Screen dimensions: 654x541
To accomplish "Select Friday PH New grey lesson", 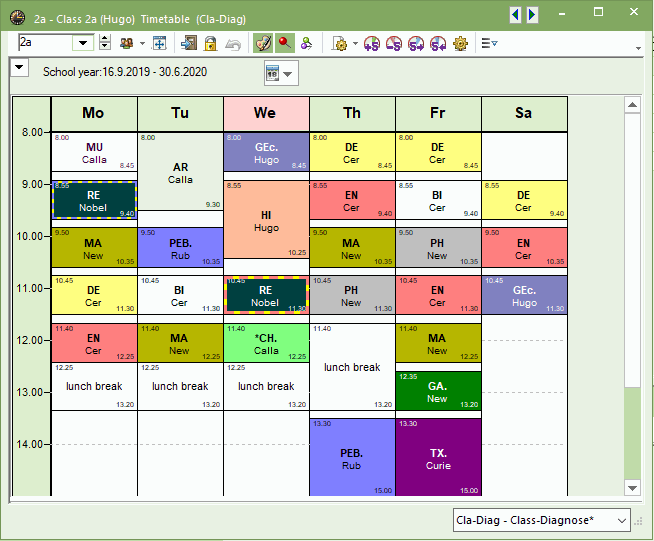I will pos(438,248).
